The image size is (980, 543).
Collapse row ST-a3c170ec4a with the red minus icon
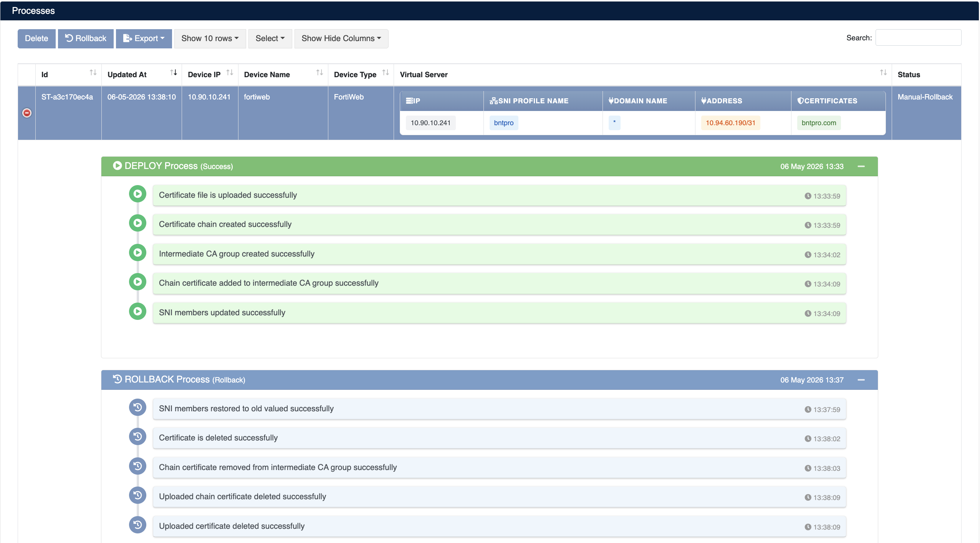[27, 113]
